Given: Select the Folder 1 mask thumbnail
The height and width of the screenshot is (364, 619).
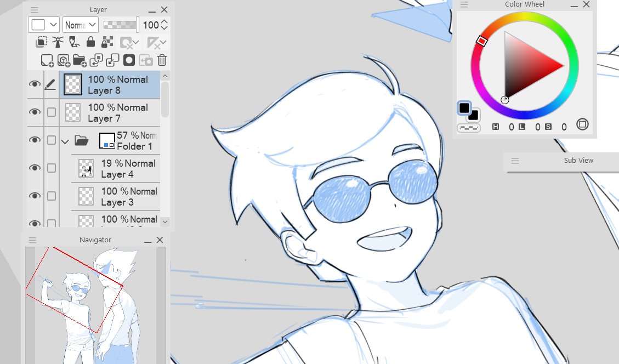Looking at the screenshot, I should pyautogui.click(x=107, y=140).
